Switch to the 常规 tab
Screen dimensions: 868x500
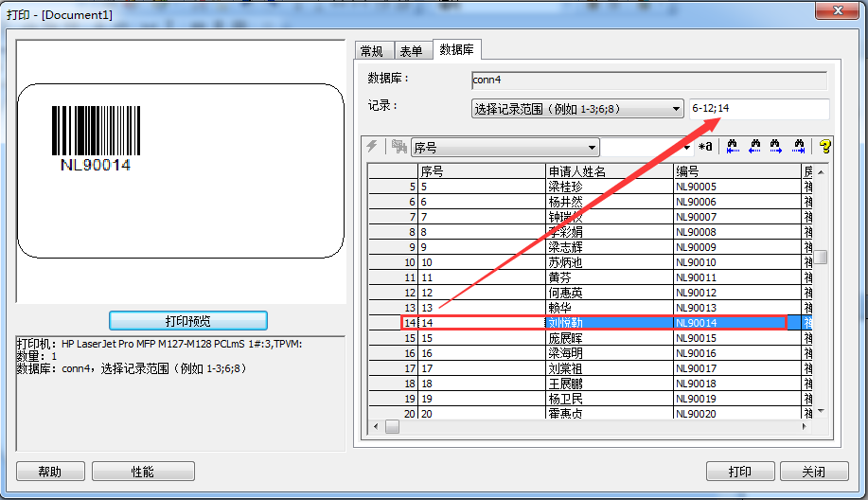click(x=372, y=51)
